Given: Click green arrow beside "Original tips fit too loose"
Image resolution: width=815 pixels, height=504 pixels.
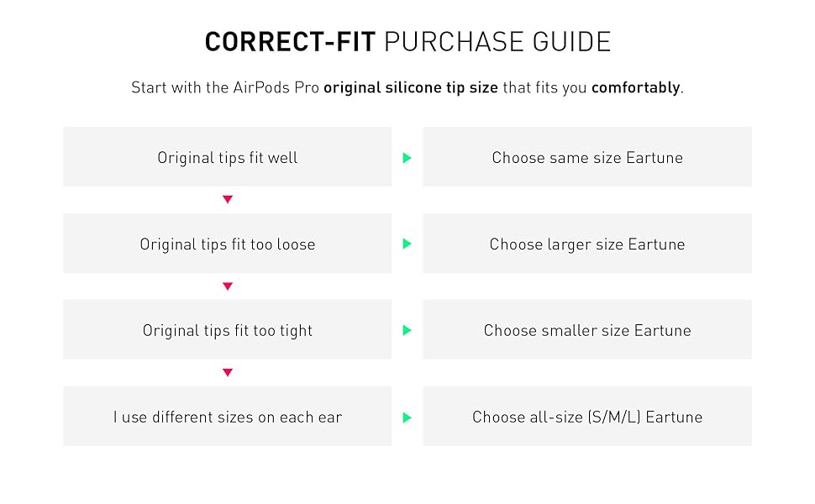Looking at the screenshot, I should pos(407,244).
